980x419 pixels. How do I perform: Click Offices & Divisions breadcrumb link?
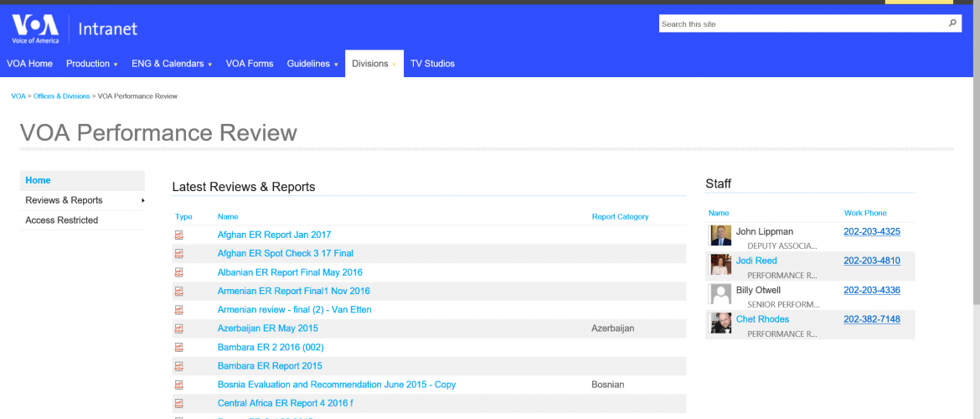[61, 96]
